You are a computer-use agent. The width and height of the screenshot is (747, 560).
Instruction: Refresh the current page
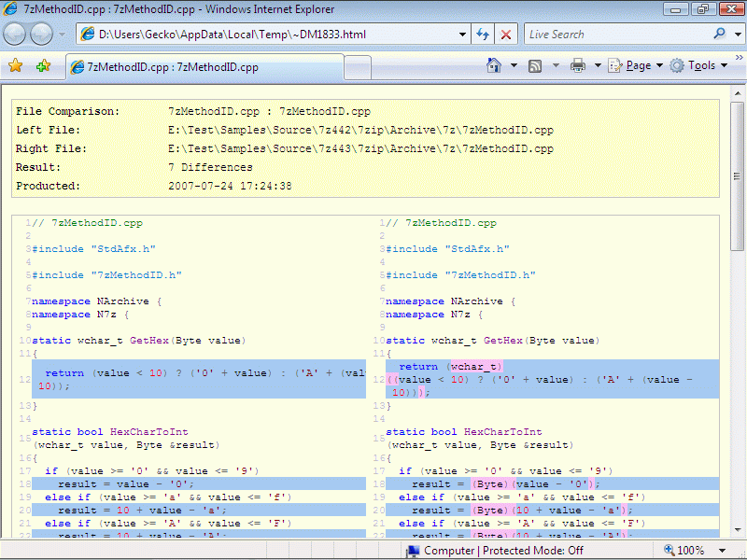483,35
